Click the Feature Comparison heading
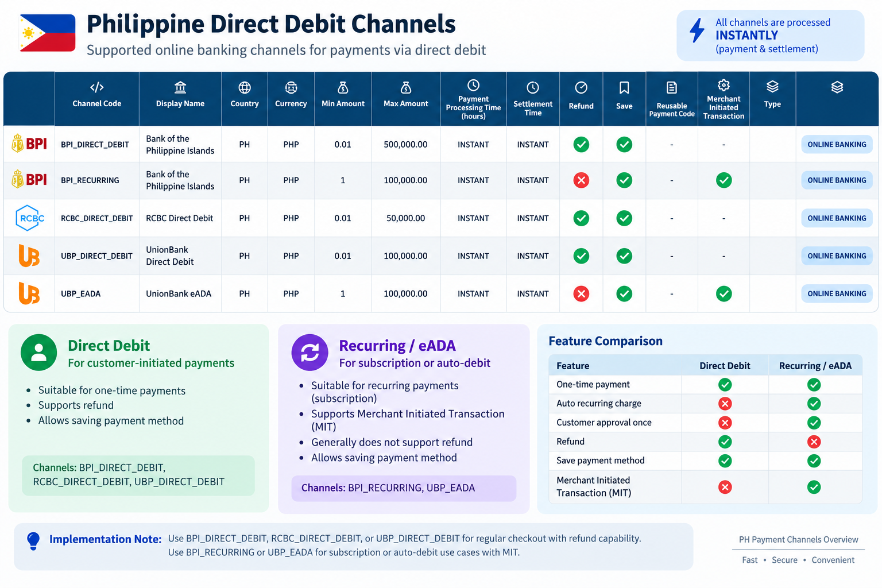 [605, 341]
